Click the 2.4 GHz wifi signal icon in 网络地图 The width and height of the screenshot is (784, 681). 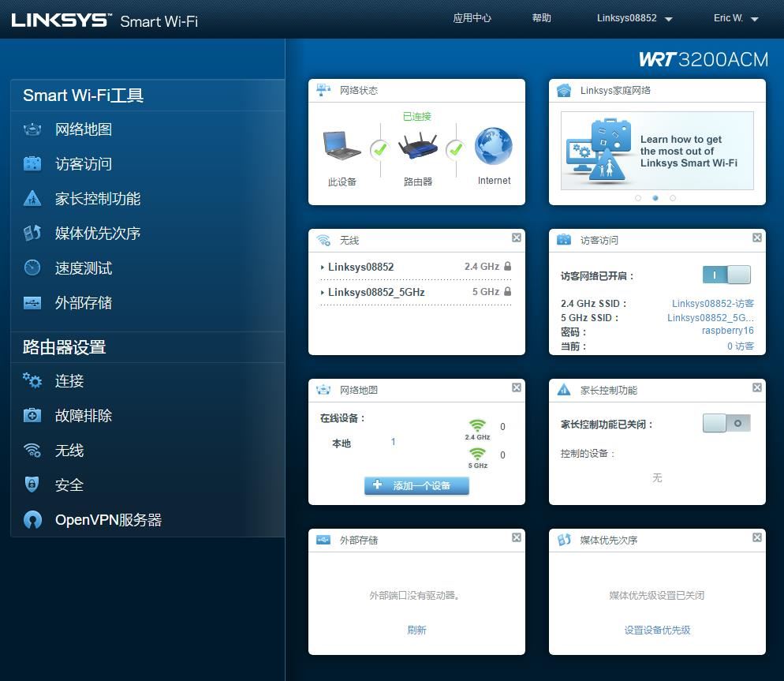point(477,426)
